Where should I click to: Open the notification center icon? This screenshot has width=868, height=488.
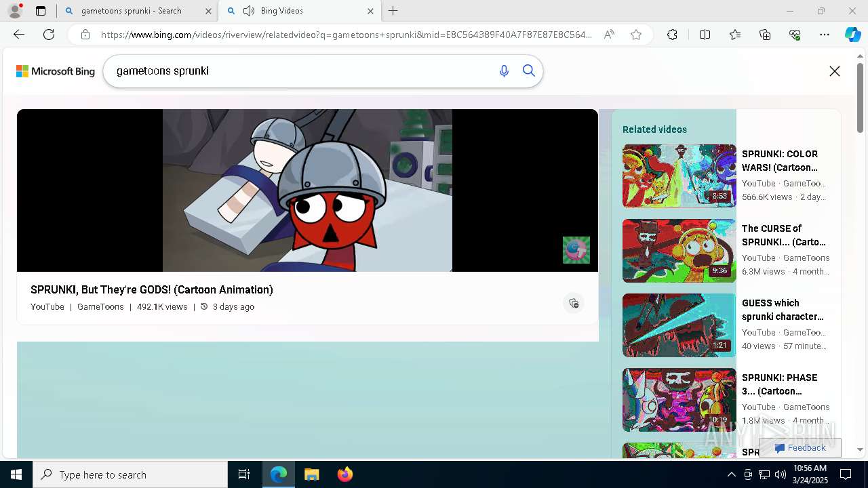tap(846, 474)
